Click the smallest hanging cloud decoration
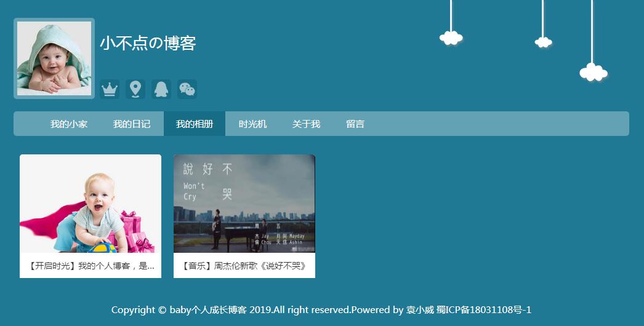 pyautogui.click(x=544, y=42)
